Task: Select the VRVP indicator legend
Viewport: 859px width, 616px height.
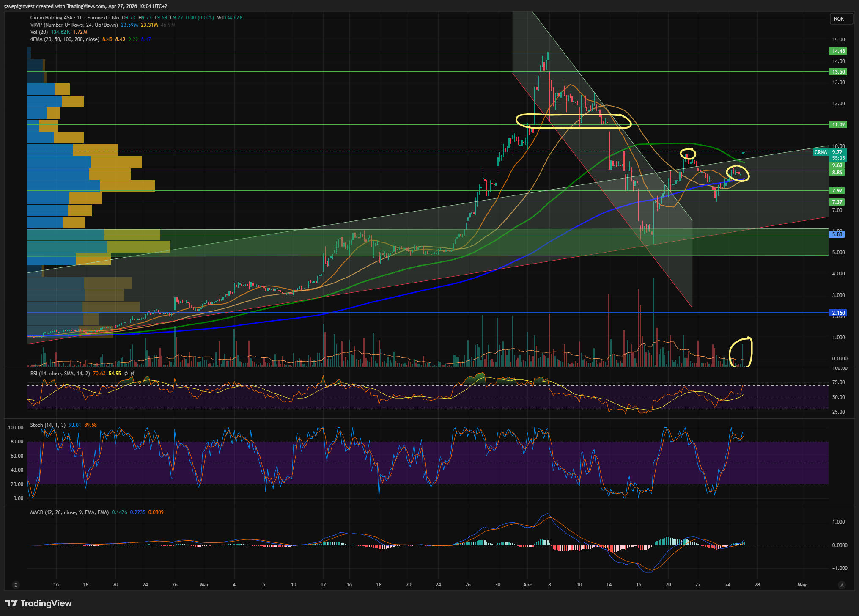Action: [x=74, y=25]
